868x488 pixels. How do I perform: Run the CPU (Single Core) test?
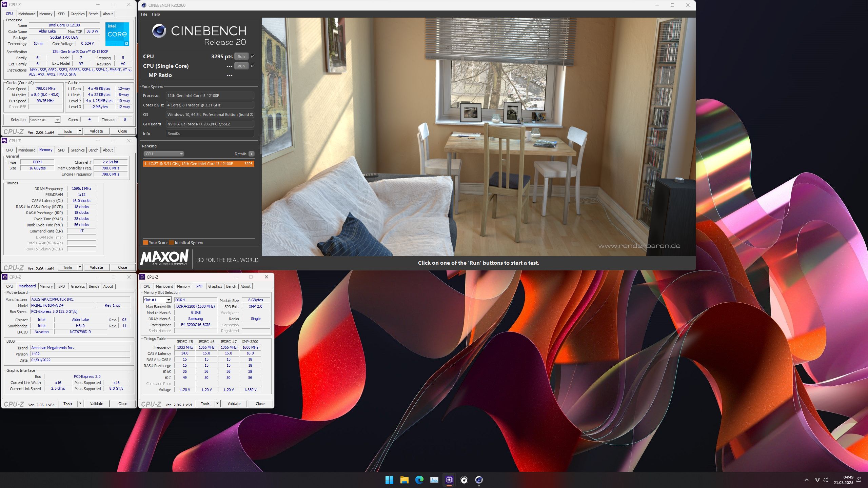241,66
